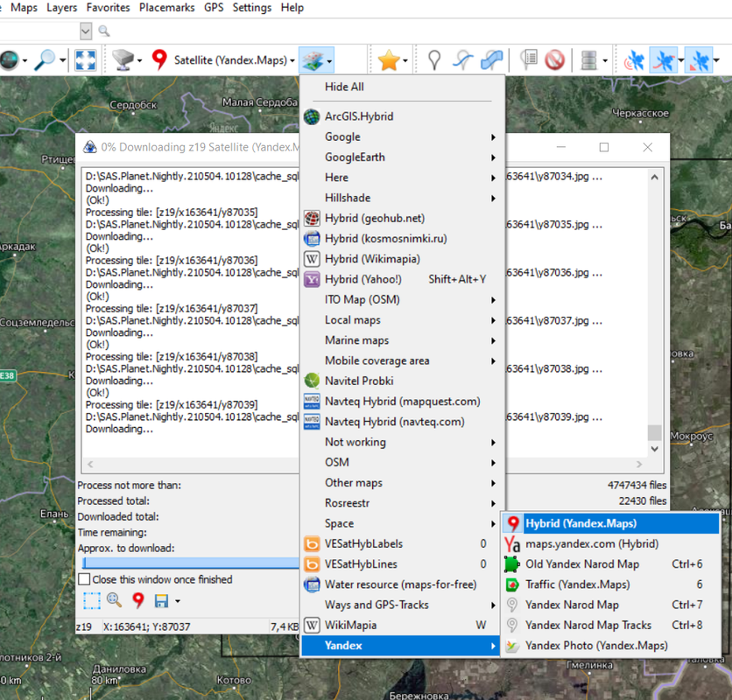Enable Old Yandex Narod Map layer
The width and height of the screenshot is (732, 700).
point(610,563)
